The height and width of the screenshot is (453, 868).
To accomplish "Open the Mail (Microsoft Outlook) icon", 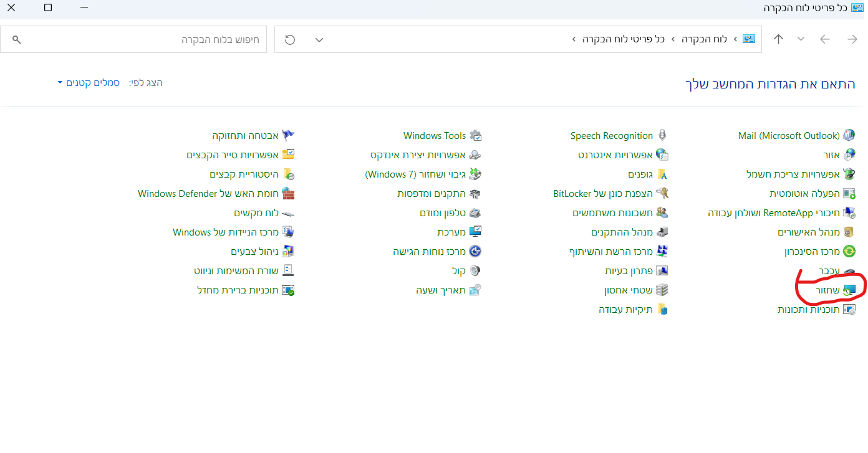I will coord(849,136).
